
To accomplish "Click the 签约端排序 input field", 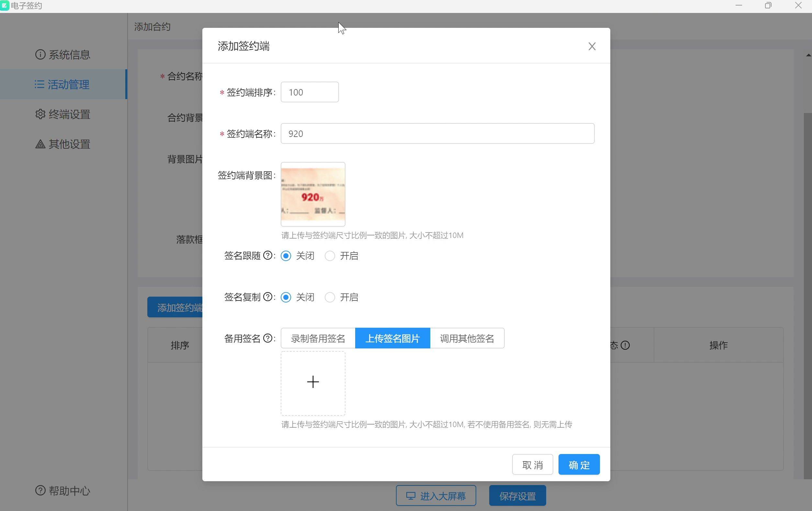I will [x=310, y=92].
